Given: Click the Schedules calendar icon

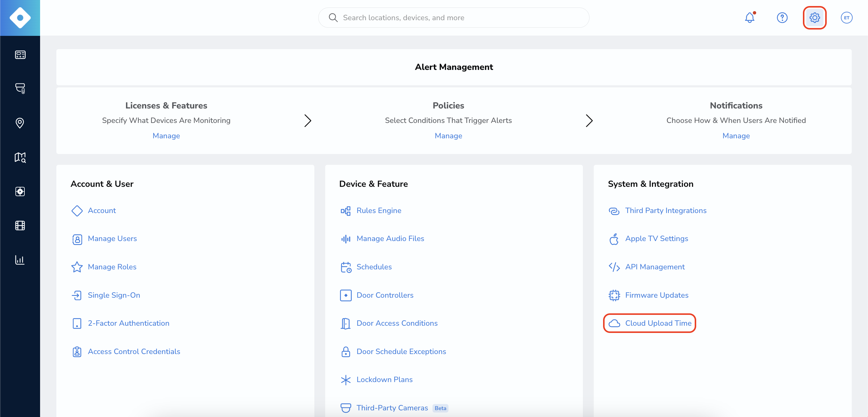Looking at the screenshot, I should 345,267.
